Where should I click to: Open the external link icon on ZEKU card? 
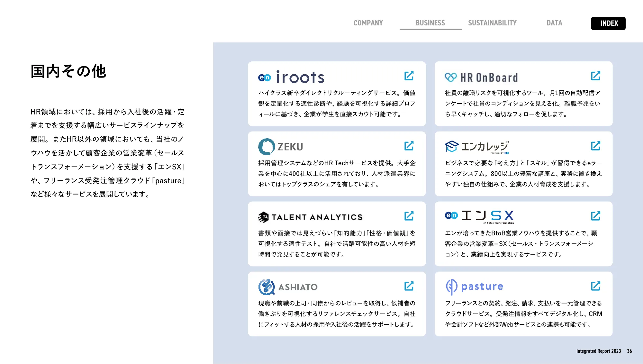(x=409, y=146)
